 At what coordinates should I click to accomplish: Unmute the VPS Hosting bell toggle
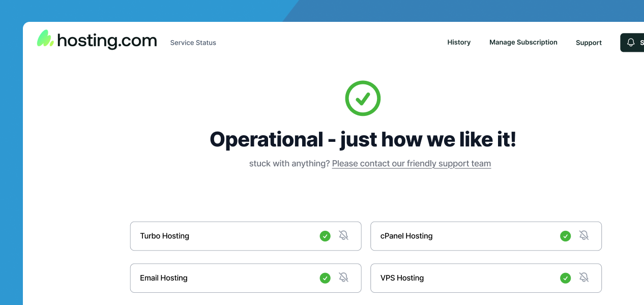(x=584, y=278)
